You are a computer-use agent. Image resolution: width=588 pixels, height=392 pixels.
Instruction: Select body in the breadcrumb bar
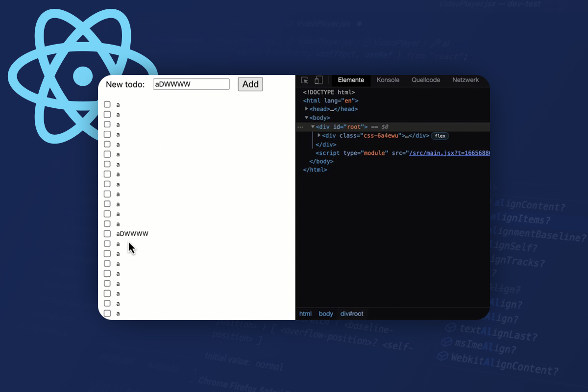pos(325,314)
